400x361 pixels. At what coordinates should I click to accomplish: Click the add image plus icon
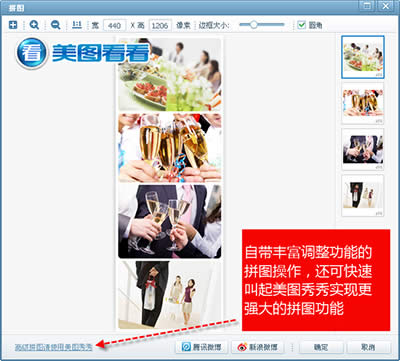[x=13, y=25]
